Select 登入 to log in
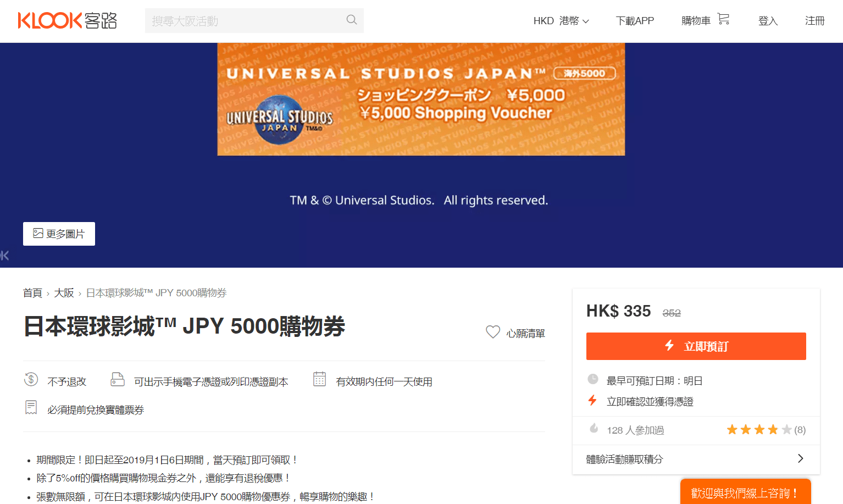The width and height of the screenshot is (843, 504). [768, 21]
